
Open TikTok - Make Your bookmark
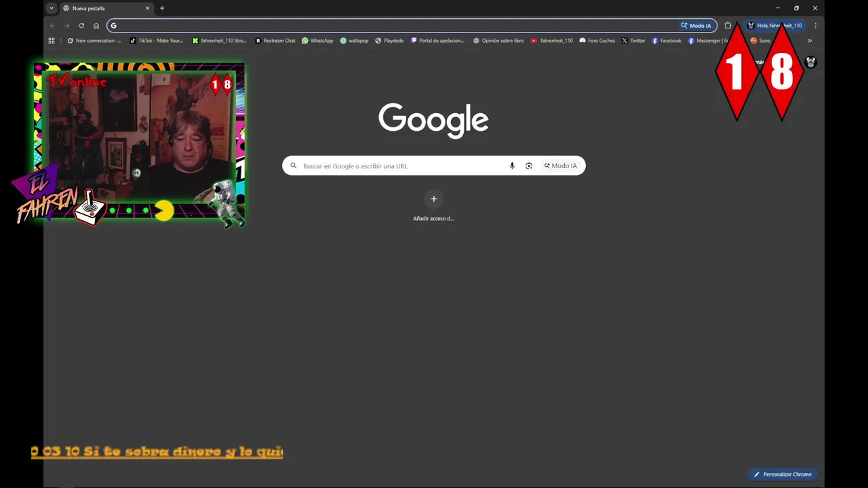(157, 41)
